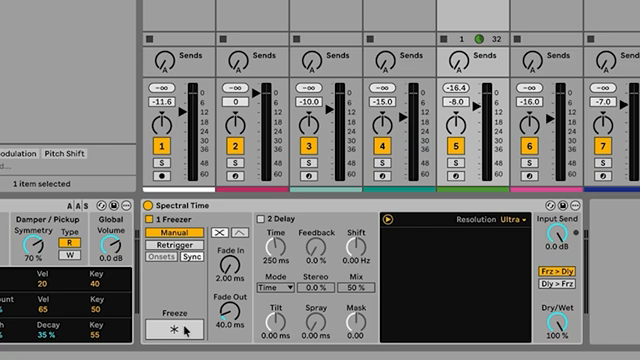Click the Input Send knob
Image resolution: width=640 pixels, height=360 pixels.
click(x=557, y=233)
